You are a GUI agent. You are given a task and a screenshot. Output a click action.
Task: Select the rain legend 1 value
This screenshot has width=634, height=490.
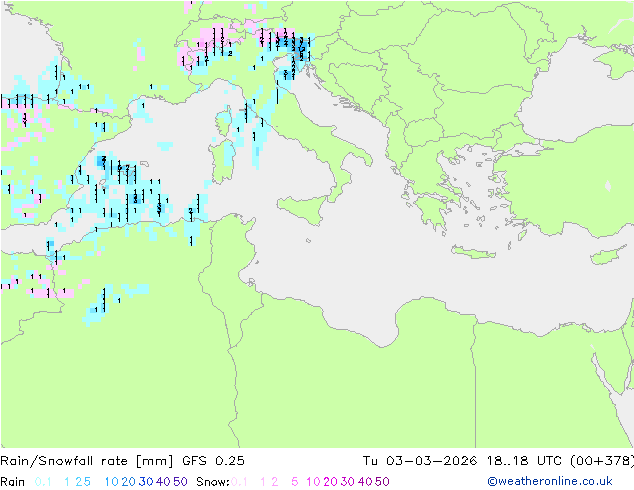67,482
